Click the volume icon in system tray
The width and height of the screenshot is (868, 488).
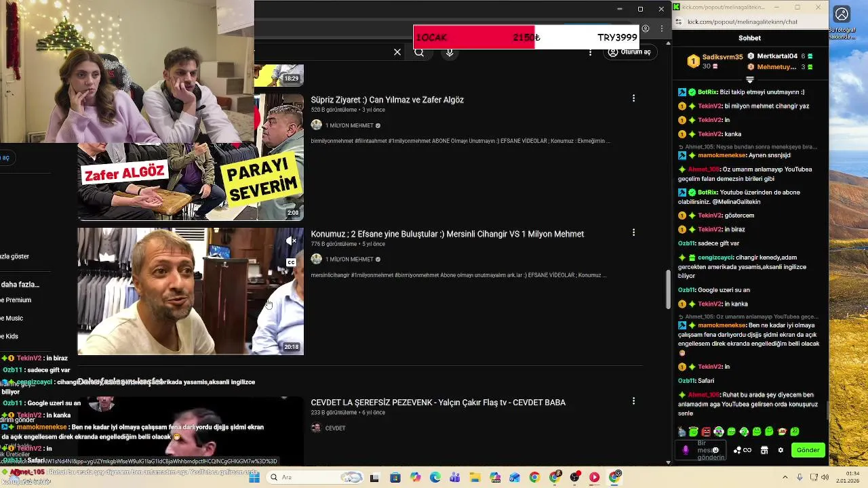click(x=825, y=478)
